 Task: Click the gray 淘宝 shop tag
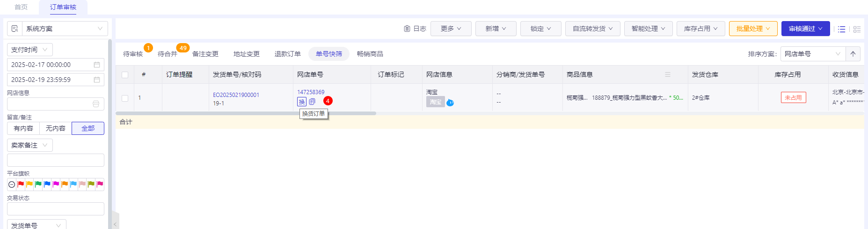coord(435,102)
